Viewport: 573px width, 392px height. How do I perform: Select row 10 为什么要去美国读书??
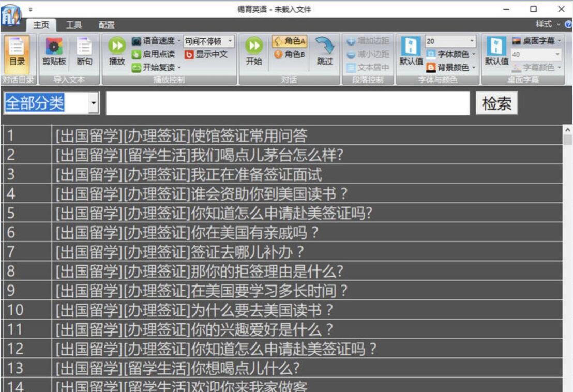pos(282,310)
